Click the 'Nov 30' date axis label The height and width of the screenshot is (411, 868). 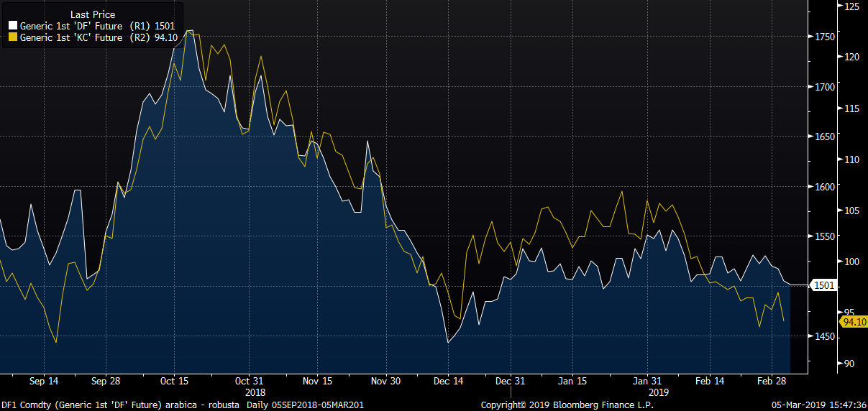385,382
